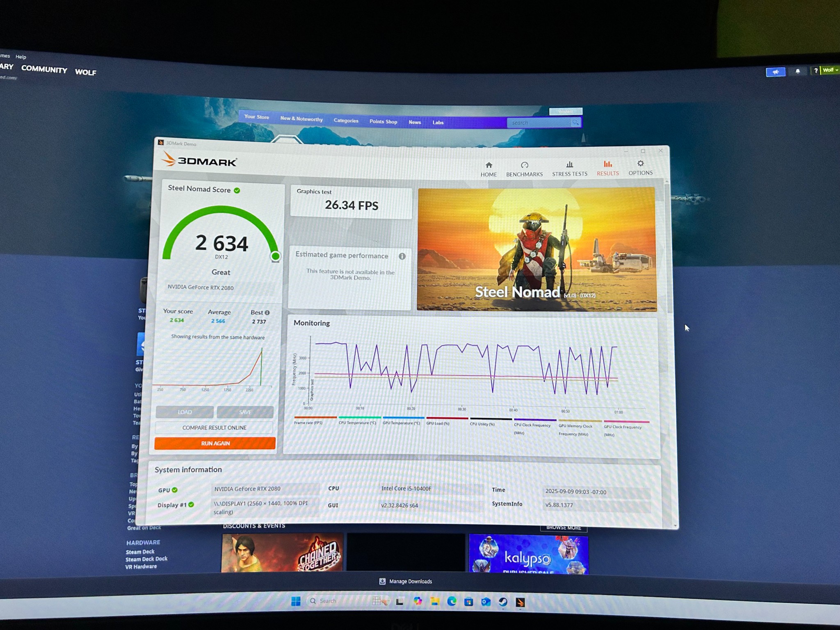Click the Save result button
Image resolution: width=840 pixels, height=630 pixels.
[245, 412]
